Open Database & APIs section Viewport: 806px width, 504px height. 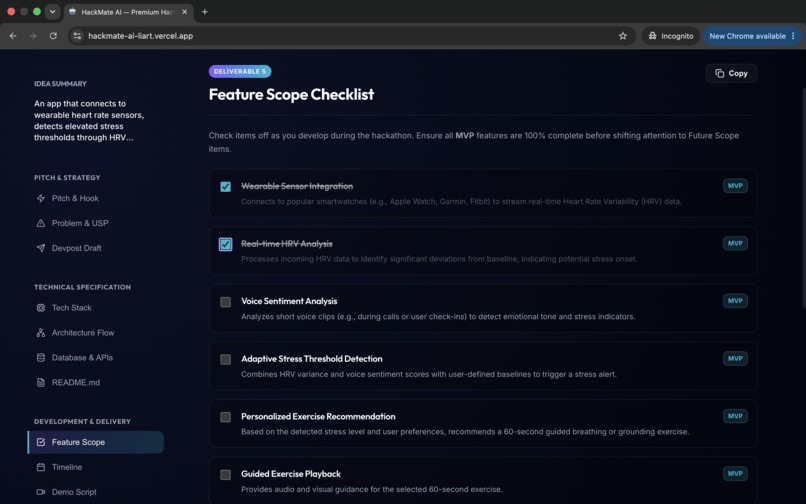96,357
